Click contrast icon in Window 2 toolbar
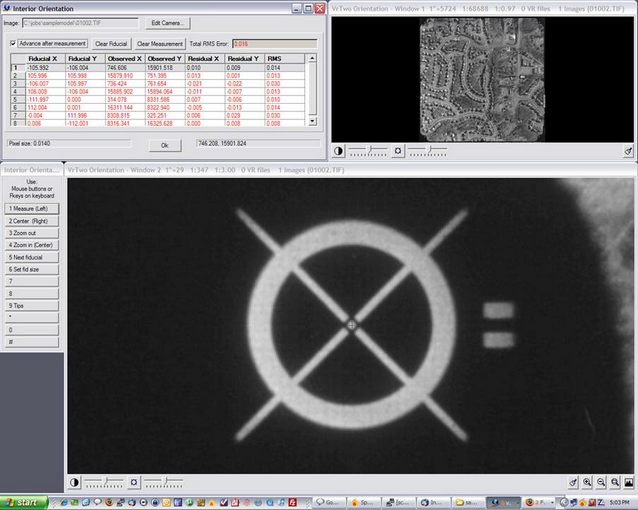This screenshot has height=510, width=638. pos(74,482)
